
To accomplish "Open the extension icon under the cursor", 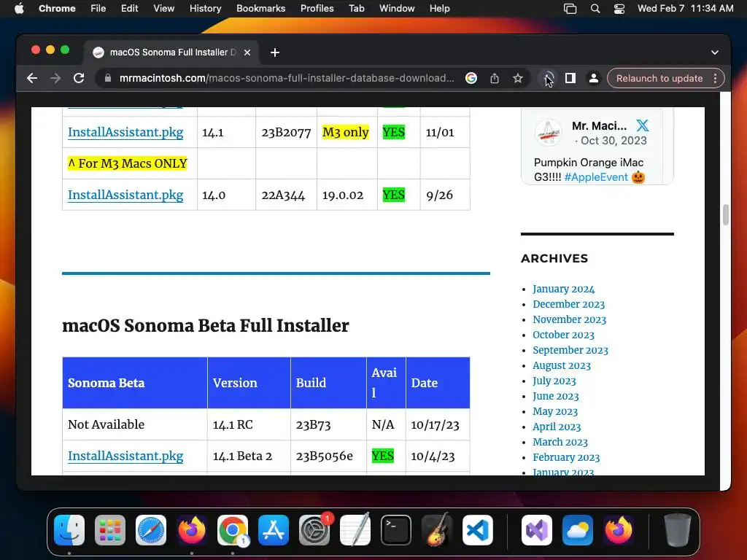I will 548,78.
